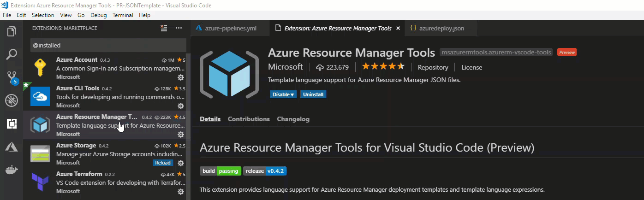Open the Azure view icon

point(12,147)
